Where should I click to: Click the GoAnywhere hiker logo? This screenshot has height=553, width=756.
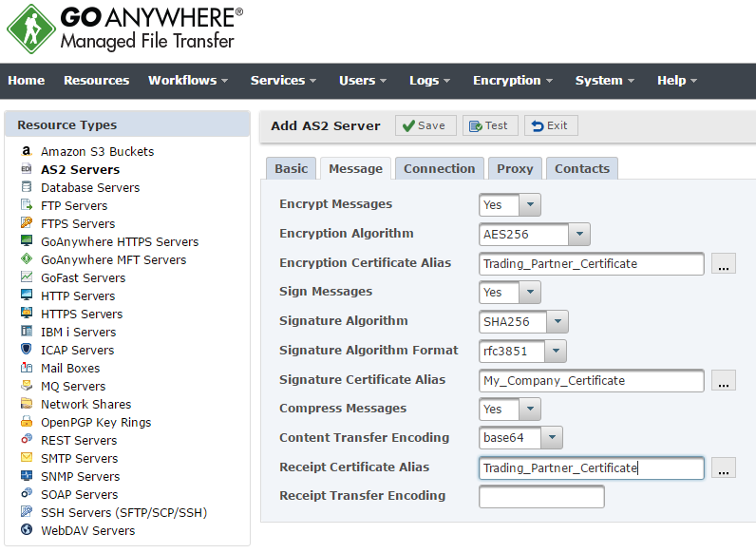tap(30, 29)
